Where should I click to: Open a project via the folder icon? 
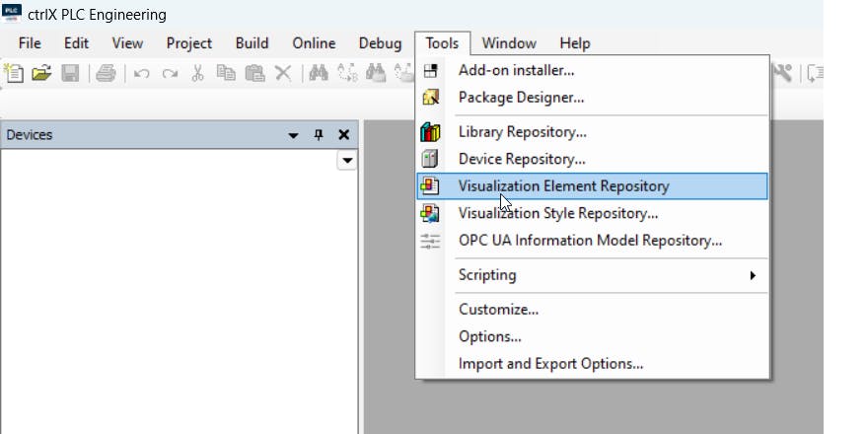[41, 73]
